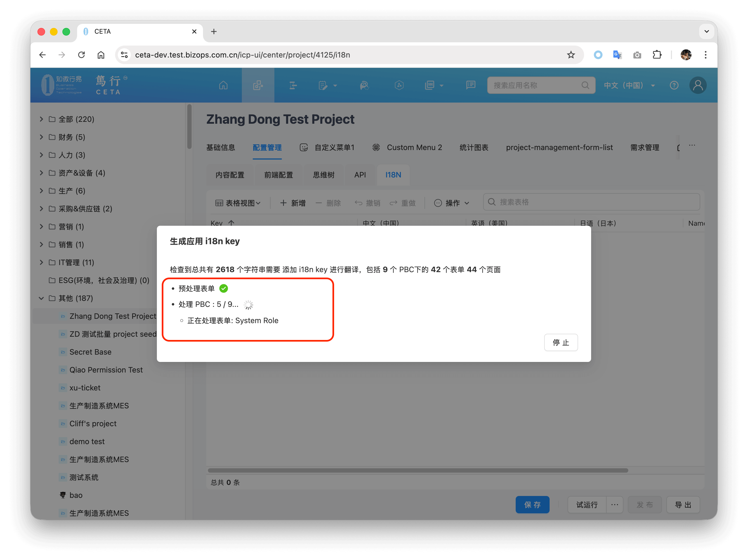This screenshot has height=560, width=748.
Task: Open the form editor icon in header
Action: [x=323, y=85]
